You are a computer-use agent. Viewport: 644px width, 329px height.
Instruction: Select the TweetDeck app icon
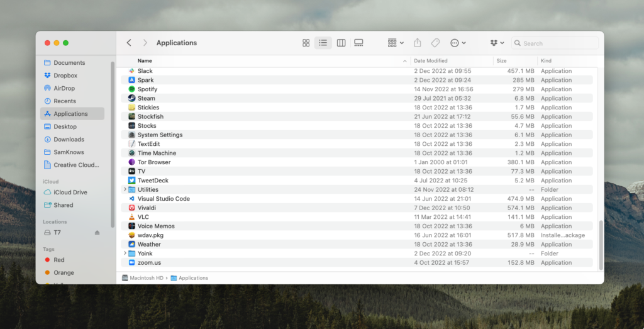click(131, 181)
